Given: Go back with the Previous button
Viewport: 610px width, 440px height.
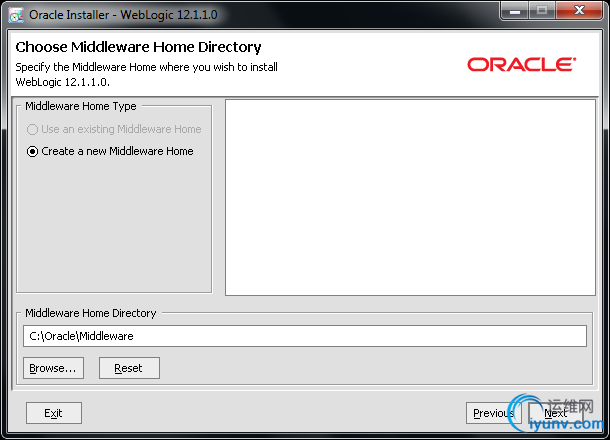Looking at the screenshot, I should (493, 413).
